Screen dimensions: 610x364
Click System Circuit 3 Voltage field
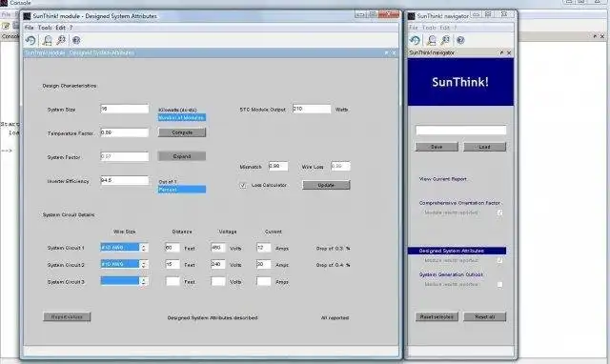pos(218,281)
